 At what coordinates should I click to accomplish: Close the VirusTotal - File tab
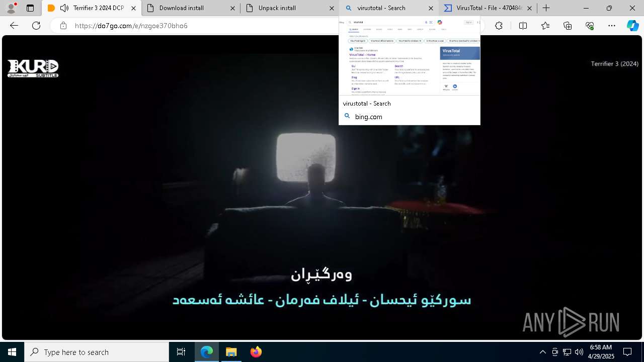pos(529,8)
